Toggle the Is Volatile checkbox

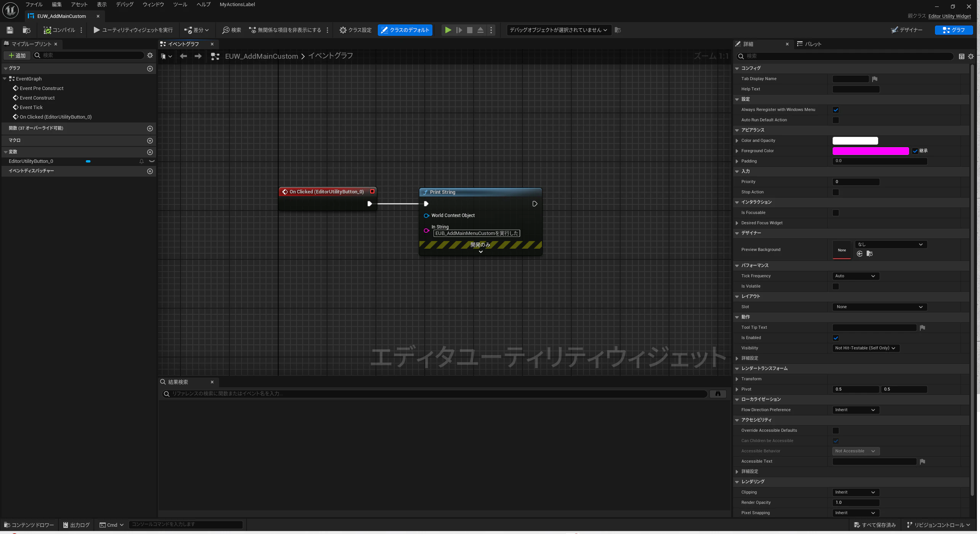[x=836, y=286]
